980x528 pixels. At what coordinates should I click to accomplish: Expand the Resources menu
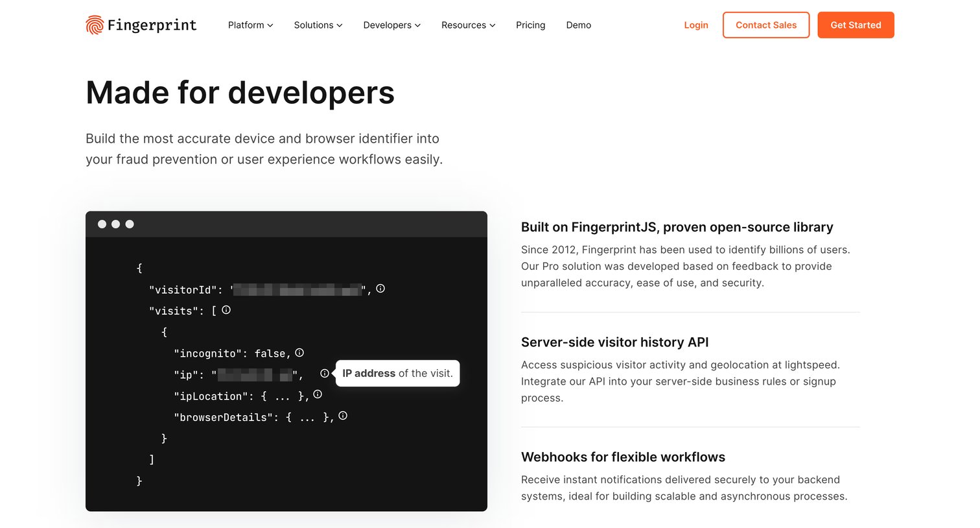coord(469,25)
